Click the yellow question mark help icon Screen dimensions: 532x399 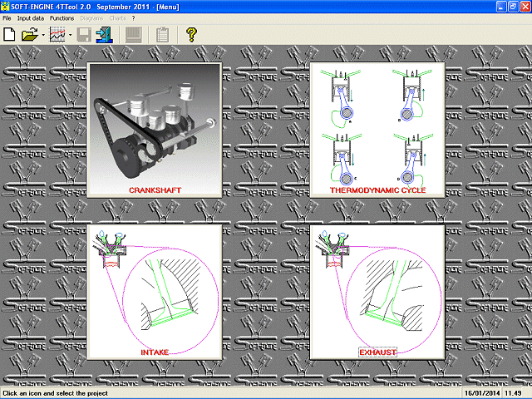191,35
